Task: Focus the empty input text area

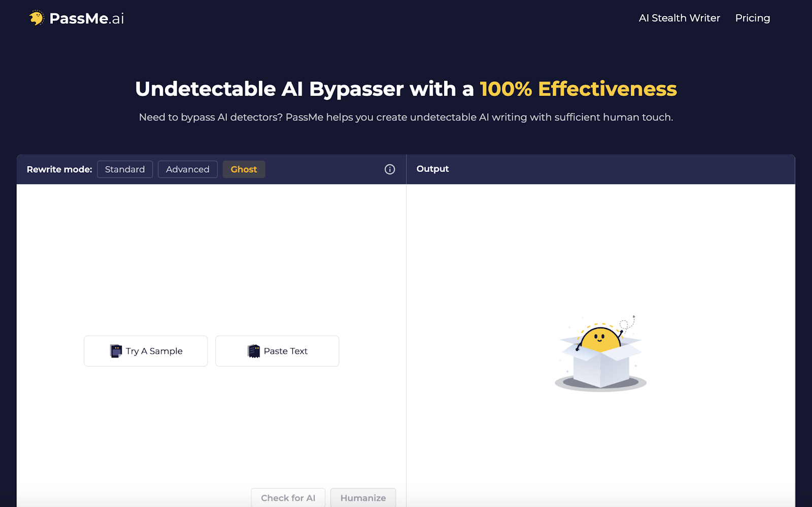Action: [x=211, y=254]
